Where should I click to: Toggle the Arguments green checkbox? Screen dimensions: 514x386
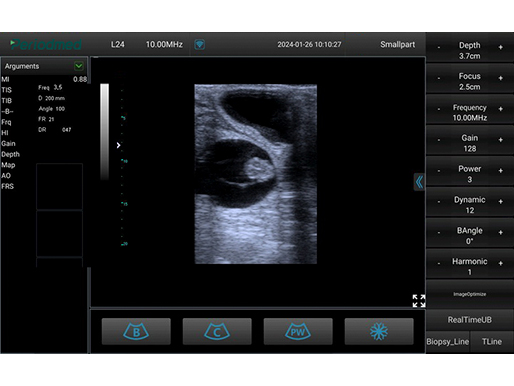[x=79, y=66]
